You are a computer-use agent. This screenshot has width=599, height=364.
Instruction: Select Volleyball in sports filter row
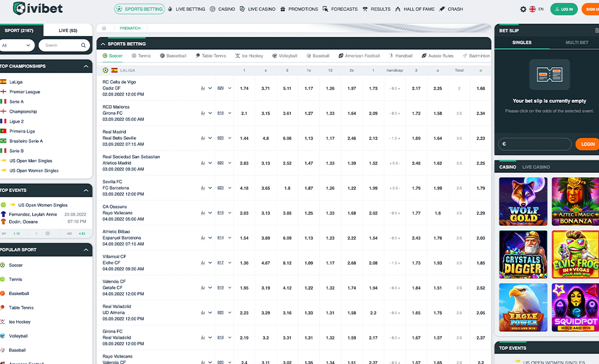coord(285,56)
